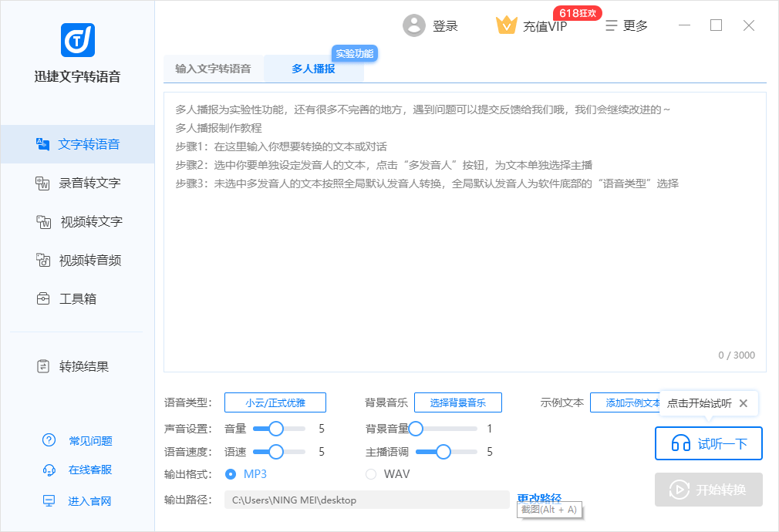This screenshot has width=779, height=532.
Task: Open 选择背景音乐 background music picker
Action: click(x=457, y=402)
